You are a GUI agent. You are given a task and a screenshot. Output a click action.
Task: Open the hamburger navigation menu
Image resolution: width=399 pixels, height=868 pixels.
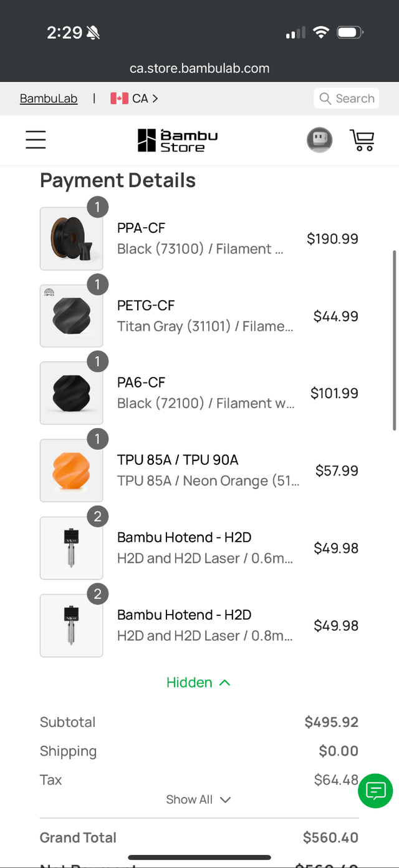click(36, 140)
